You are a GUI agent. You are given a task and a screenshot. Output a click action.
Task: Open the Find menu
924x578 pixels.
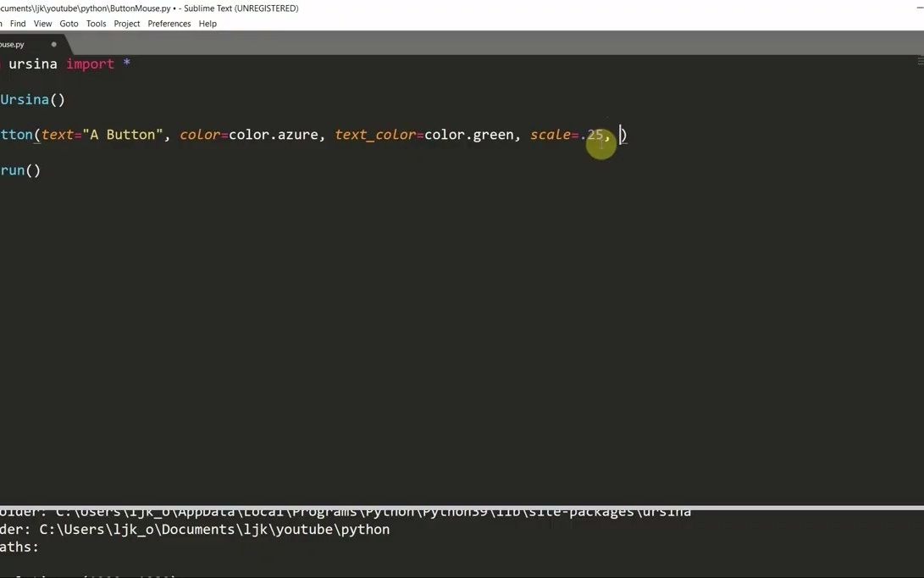pos(17,23)
